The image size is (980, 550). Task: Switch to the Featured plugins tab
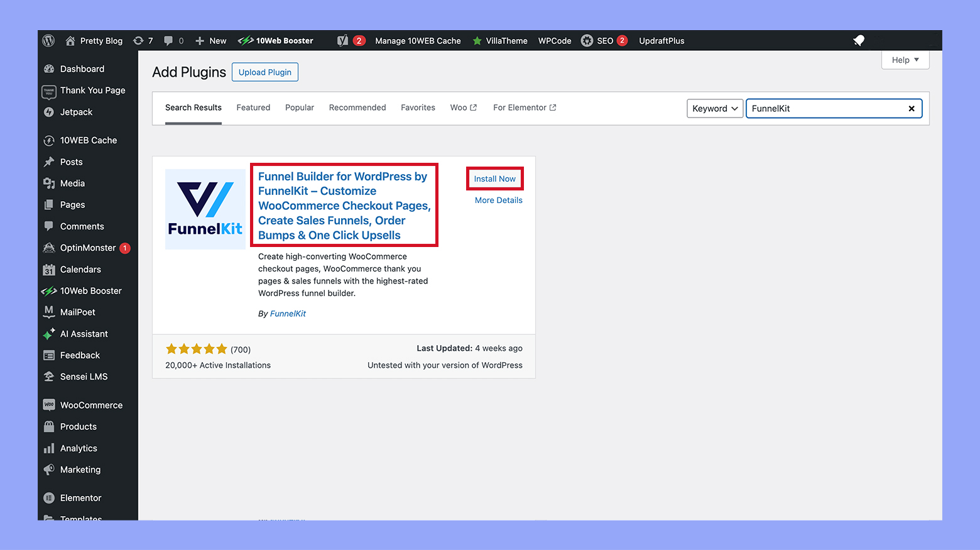click(253, 107)
